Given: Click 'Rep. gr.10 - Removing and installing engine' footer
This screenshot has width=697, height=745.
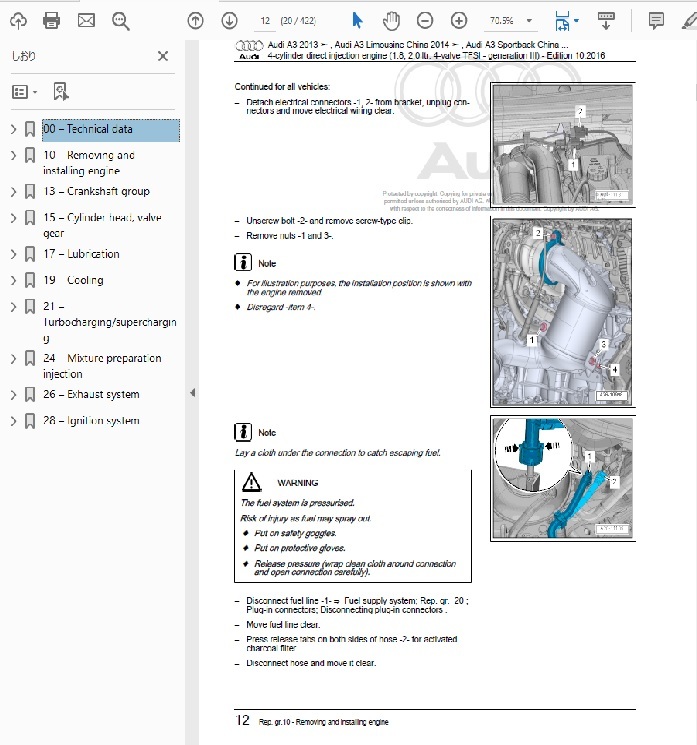Looking at the screenshot, I should click(324, 722).
